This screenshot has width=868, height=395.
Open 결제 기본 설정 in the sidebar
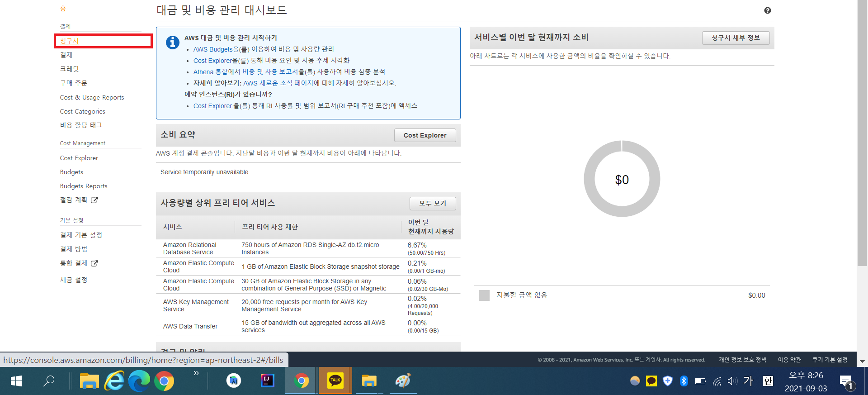[81, 235]
